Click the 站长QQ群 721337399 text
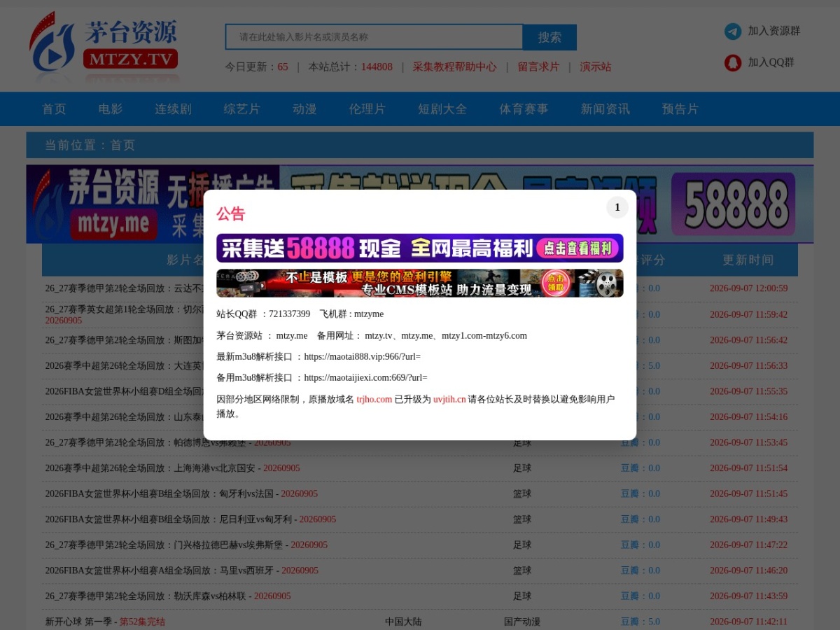 pos(263,314)
